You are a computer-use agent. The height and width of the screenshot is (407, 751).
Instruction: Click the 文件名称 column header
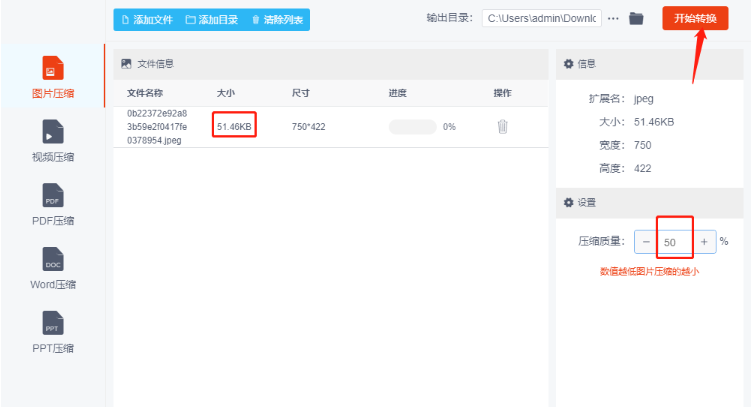click(145, 93)
